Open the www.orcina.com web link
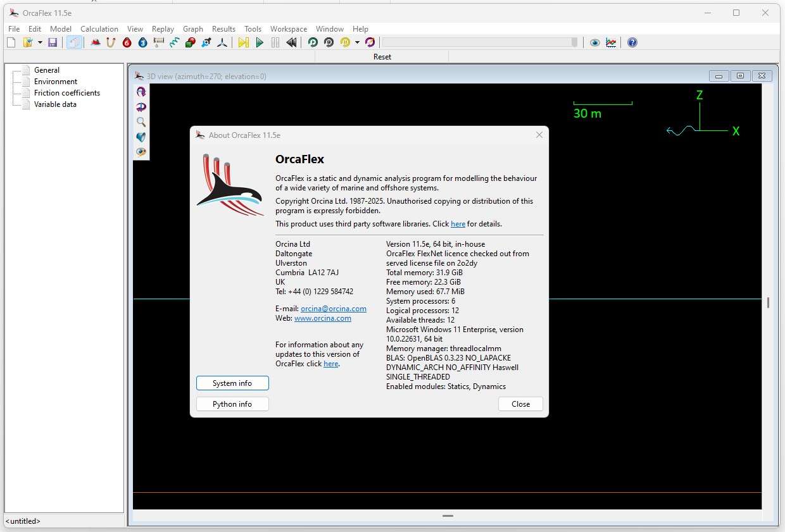This screenshot has width=785, height=532. point(322,318)
